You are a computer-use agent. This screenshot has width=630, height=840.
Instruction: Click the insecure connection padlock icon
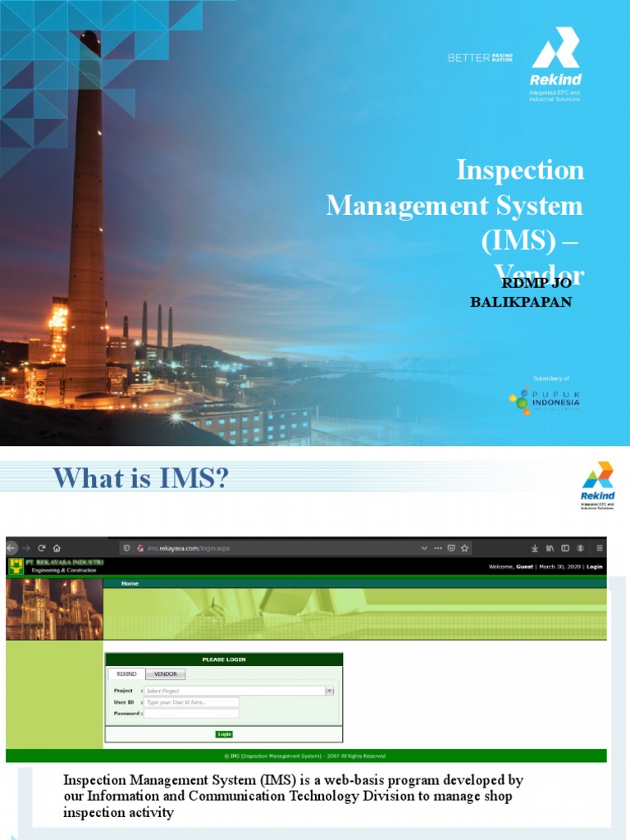[x=139, y=548]
